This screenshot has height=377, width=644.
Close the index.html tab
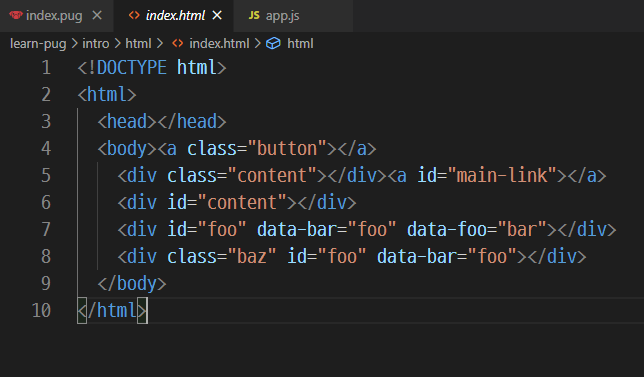tap(217, 16)
